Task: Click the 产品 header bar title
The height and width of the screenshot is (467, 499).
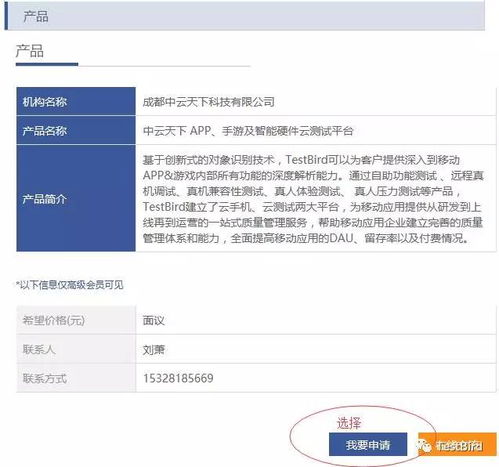Action: tap(36, 16)
